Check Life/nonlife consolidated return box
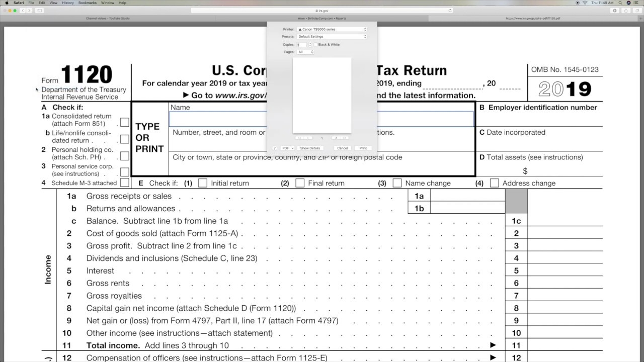This screenshot has height=362, width=644. point(124,139)
